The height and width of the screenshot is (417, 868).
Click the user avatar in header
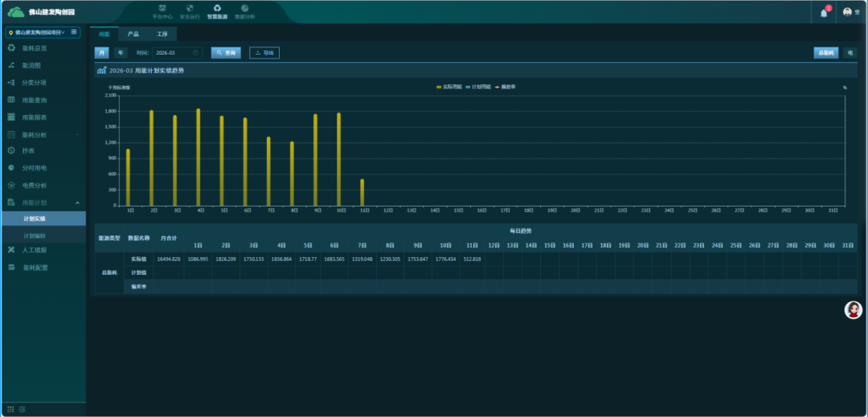pyautogui.click(x=847, y=12)
